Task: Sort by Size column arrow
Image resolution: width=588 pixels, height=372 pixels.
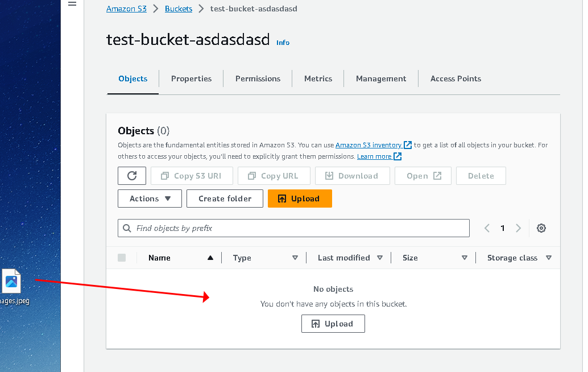Action: 465,258
